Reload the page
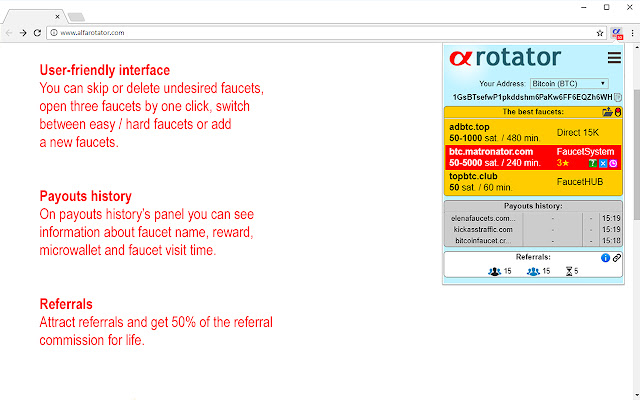Image resolution: width=640 pixels, height=400 pixels. pos(37,33)
